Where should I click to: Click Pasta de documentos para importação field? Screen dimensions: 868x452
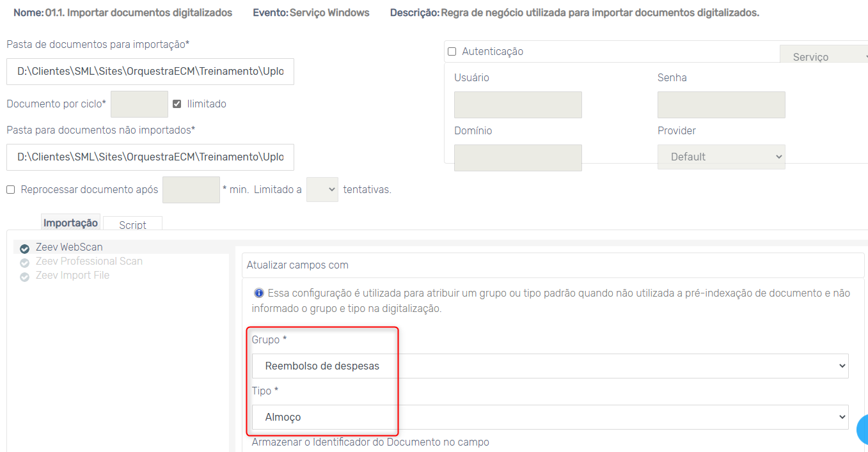coord(150,72)
